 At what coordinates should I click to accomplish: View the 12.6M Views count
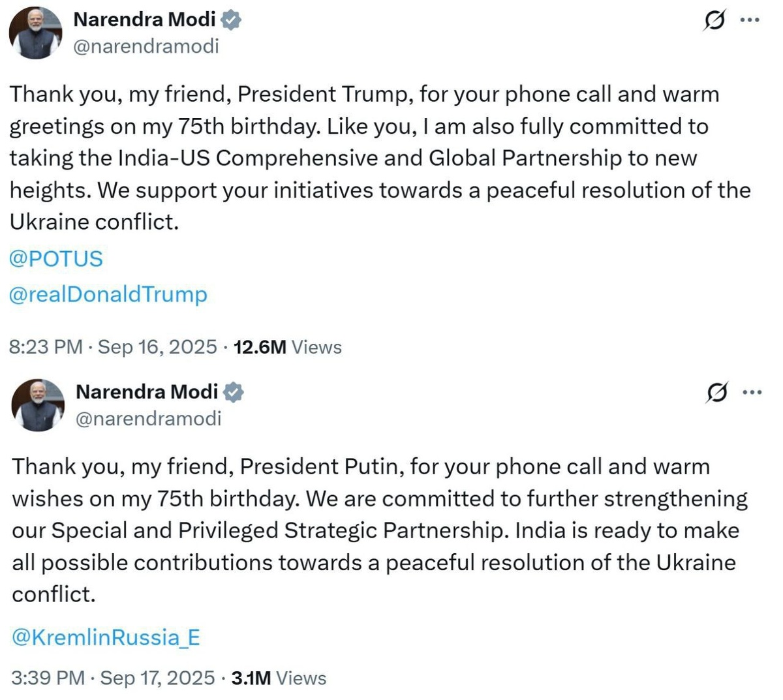(287, 346)
